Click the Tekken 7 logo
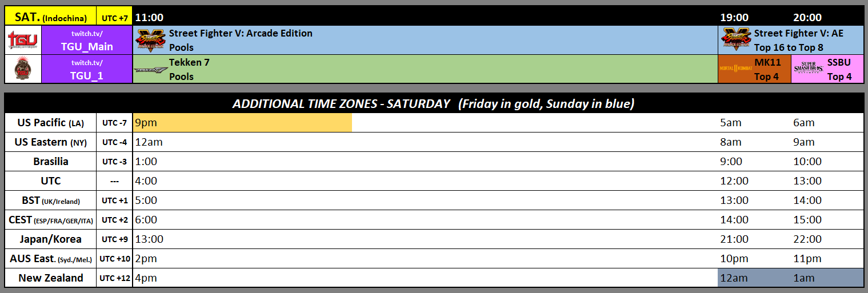 point(150,70)
